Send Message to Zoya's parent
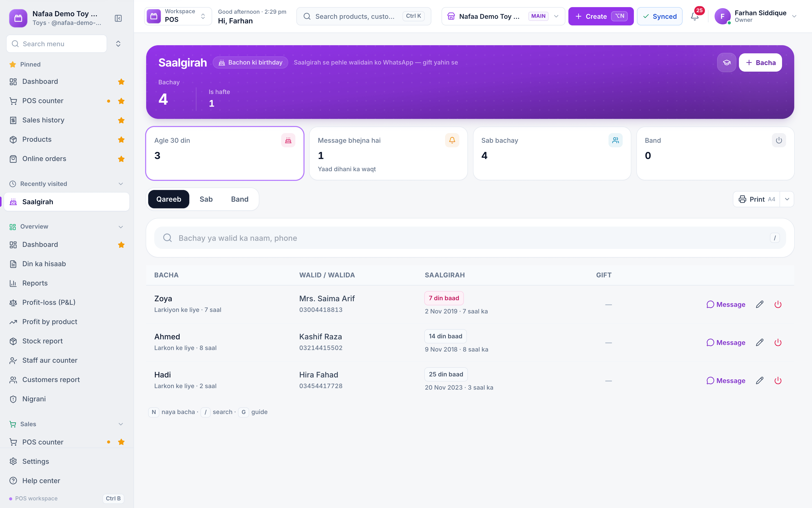This screenshot has height=508, width=812. point(726,304)
